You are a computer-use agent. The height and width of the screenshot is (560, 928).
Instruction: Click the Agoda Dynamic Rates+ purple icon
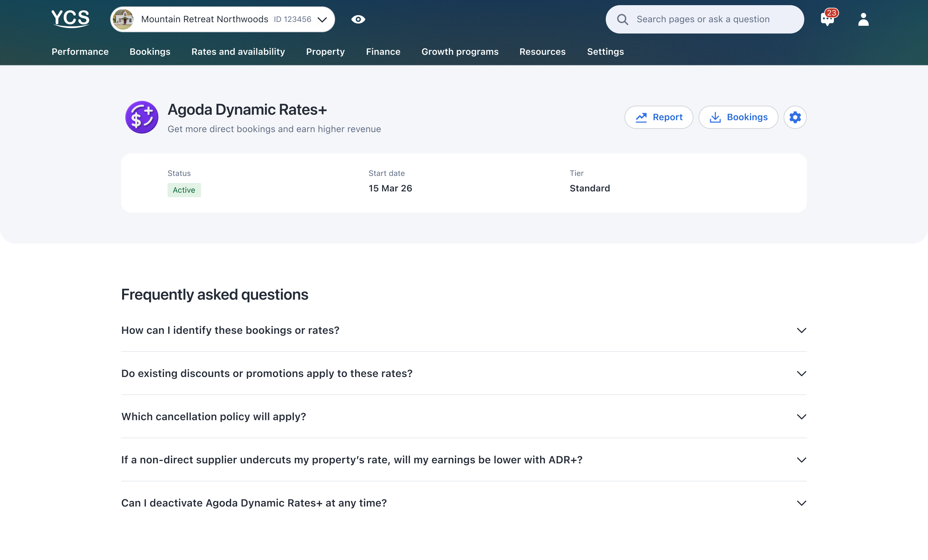(141, 117)
